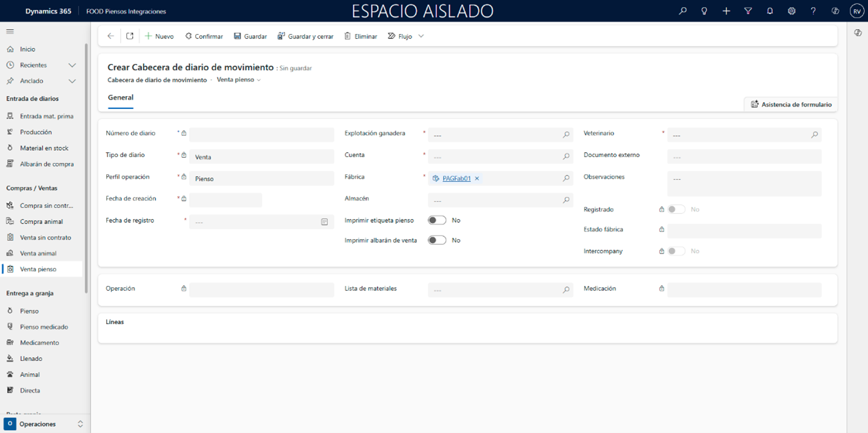The image size is (868, 433).
Task: Click the search magnifier icon in top bar
Action: 682,11
